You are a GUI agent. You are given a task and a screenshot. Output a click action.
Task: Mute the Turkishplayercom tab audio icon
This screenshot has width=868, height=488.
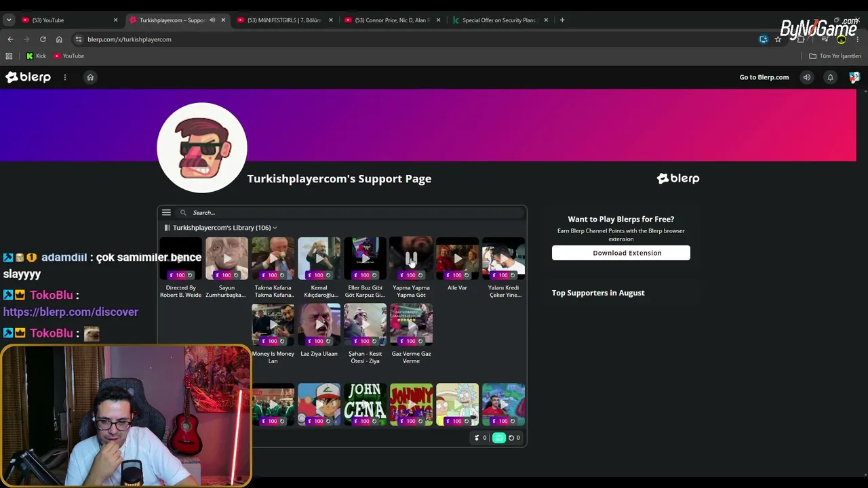(212, 20)
